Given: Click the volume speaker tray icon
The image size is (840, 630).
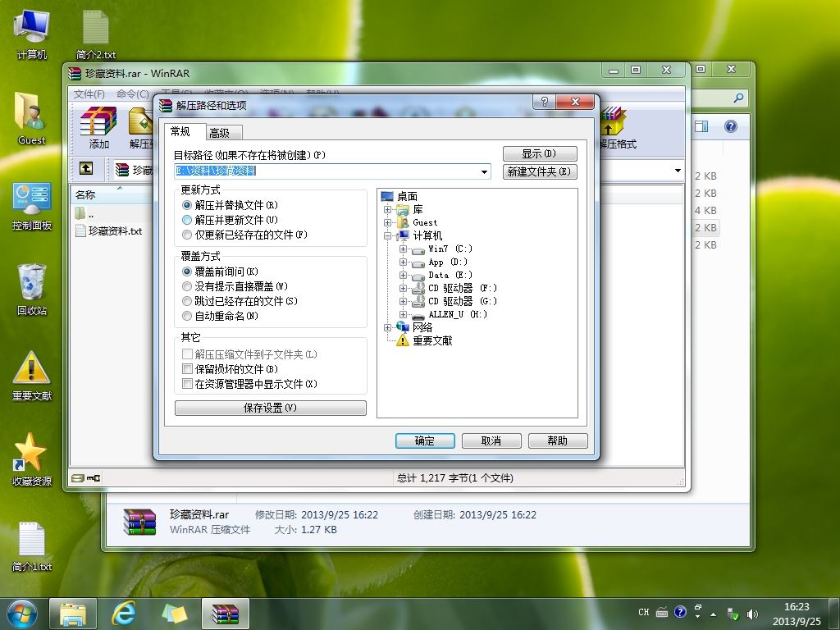Looking at the screenshot, I should 752,614.
